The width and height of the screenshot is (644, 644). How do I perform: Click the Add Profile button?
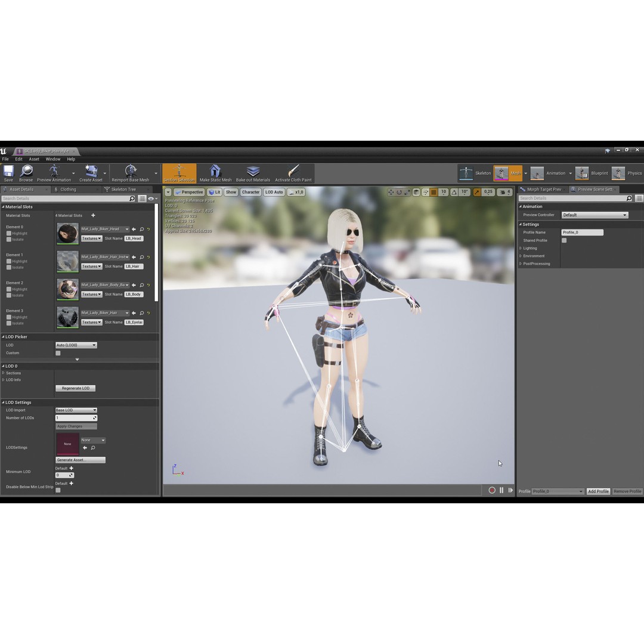coord(598,491)
